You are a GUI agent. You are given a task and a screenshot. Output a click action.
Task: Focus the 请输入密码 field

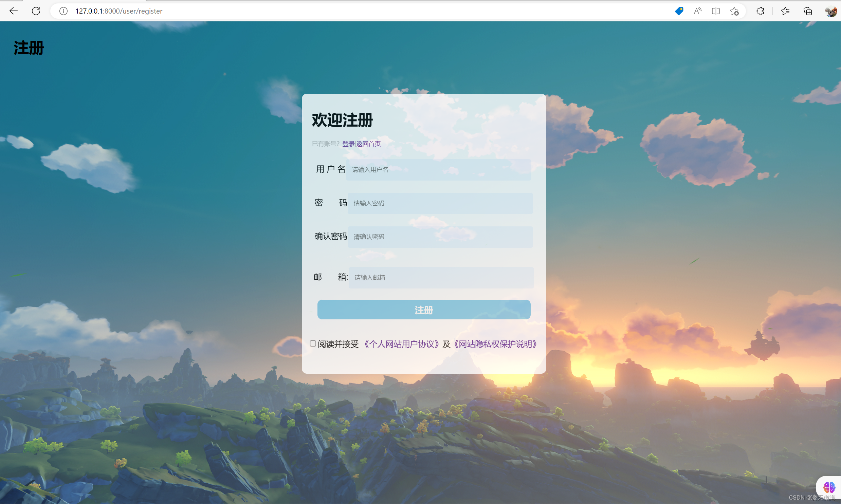point(440,203)
